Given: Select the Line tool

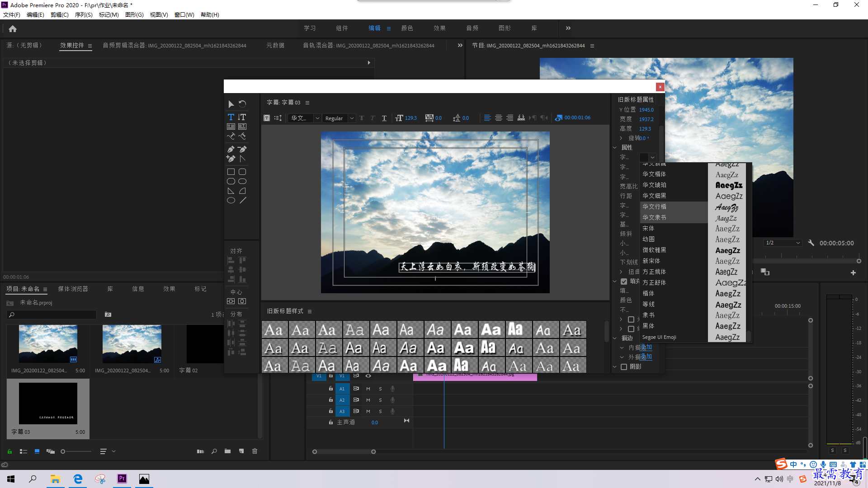Looking at the screenshot, I should click(x=243, y=200).
